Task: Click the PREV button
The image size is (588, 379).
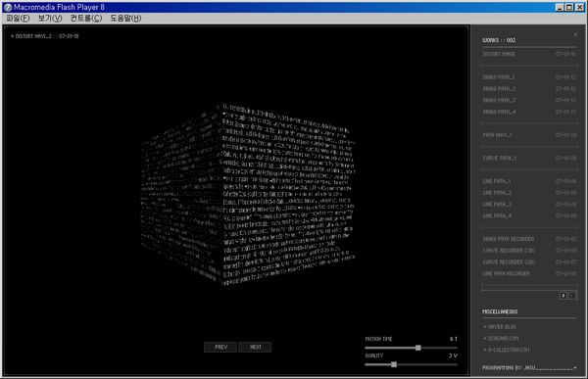Action: click(x=220, y=347)
